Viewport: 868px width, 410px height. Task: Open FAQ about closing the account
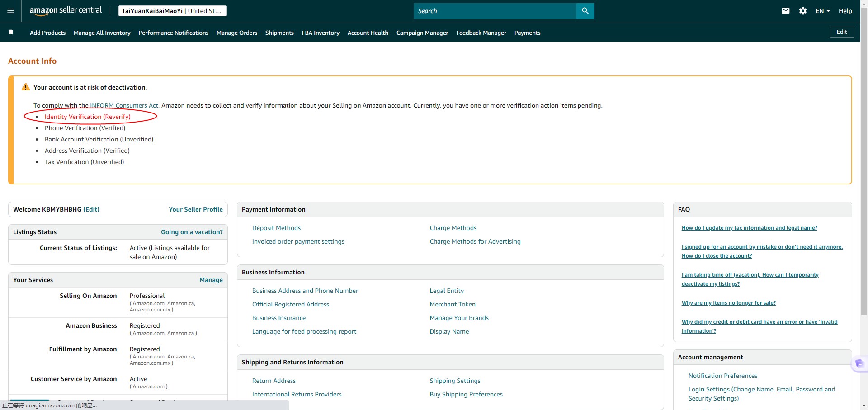[762, 251]
